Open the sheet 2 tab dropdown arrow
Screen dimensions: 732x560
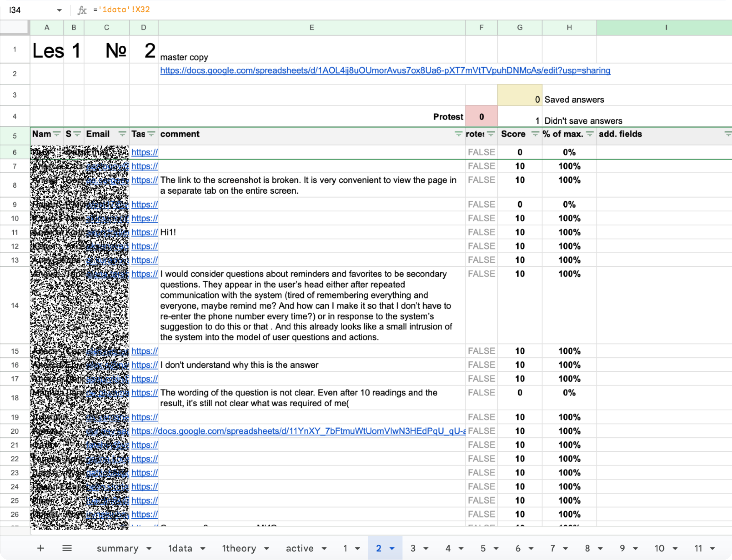(392, 549)
